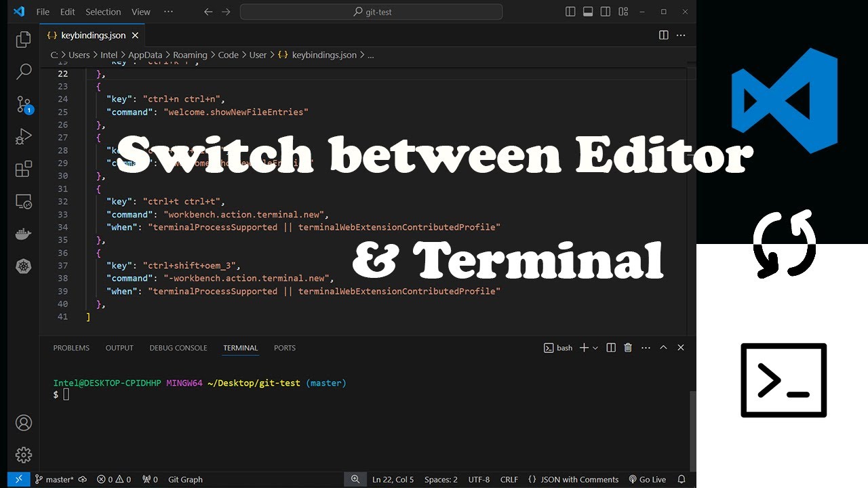Screen dimensions: 868x488
Task: Close the keybindings.json tab
Action: pos(135,35)
